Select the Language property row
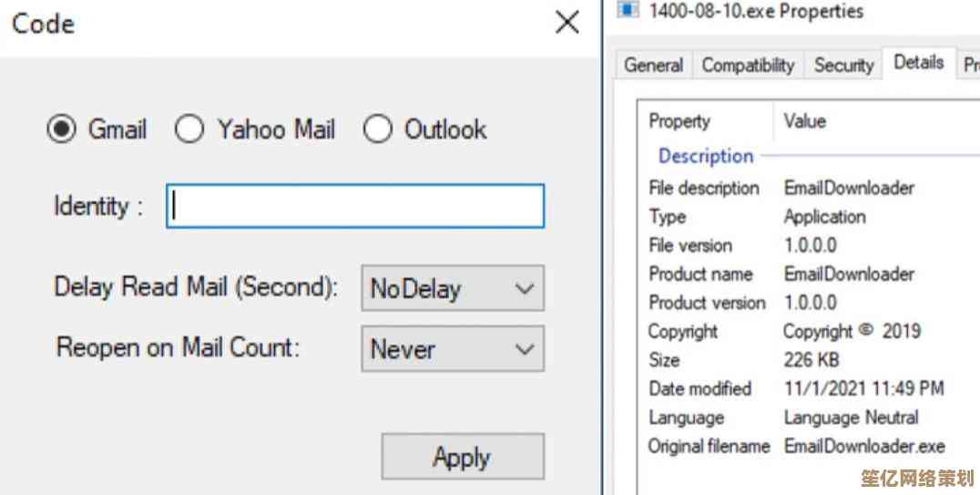The height and width of the screenshot is (495, 980). pyautogui.click(x=686, y=418)
